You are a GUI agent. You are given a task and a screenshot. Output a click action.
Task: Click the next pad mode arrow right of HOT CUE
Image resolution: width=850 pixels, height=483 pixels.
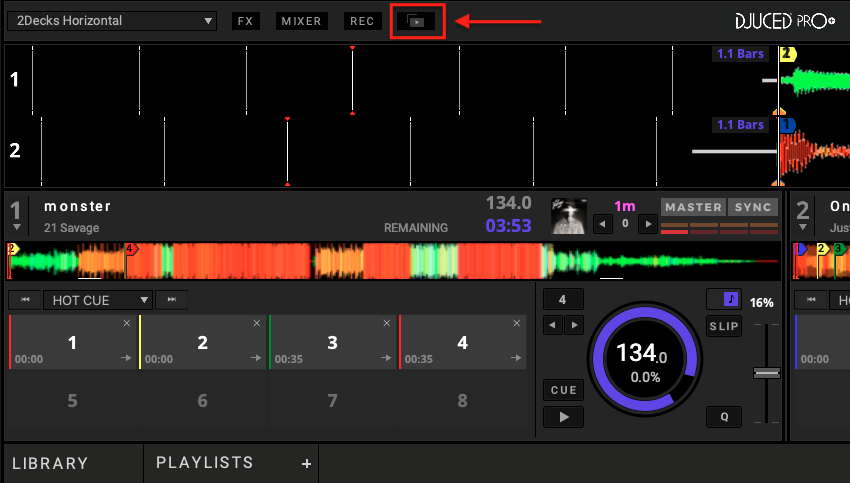[x=172, y=300]
